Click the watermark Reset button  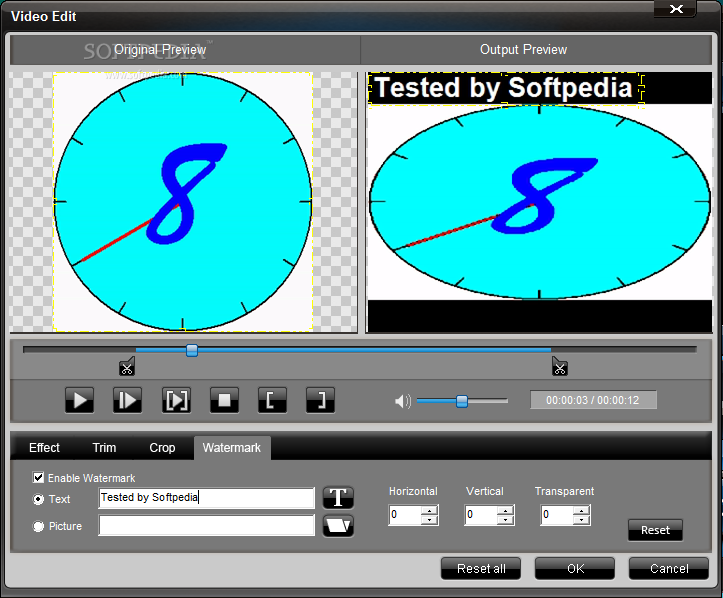pos(655,530)
